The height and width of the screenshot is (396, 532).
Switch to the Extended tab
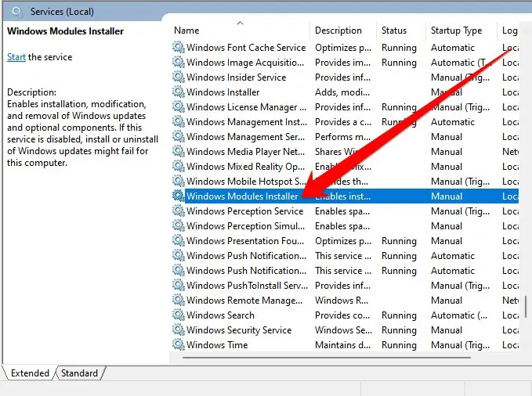[30, 373]
